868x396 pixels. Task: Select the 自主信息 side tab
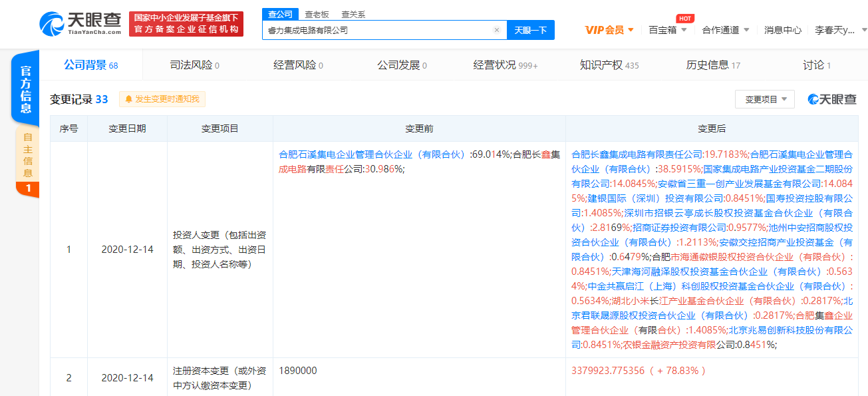click(27, 154)
